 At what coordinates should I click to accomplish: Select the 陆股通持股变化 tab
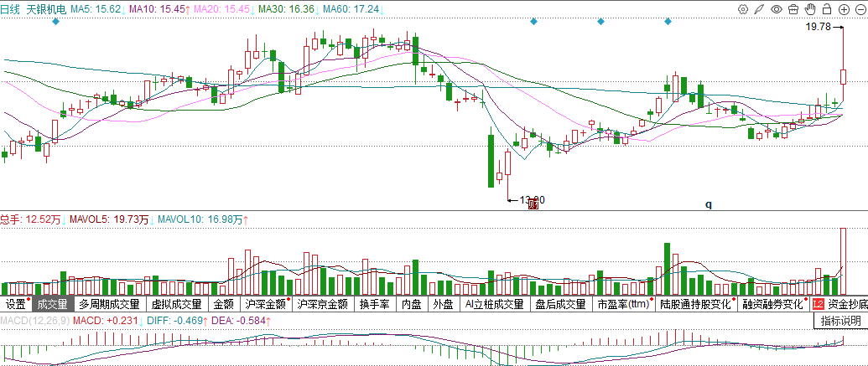tap(694, 305)
